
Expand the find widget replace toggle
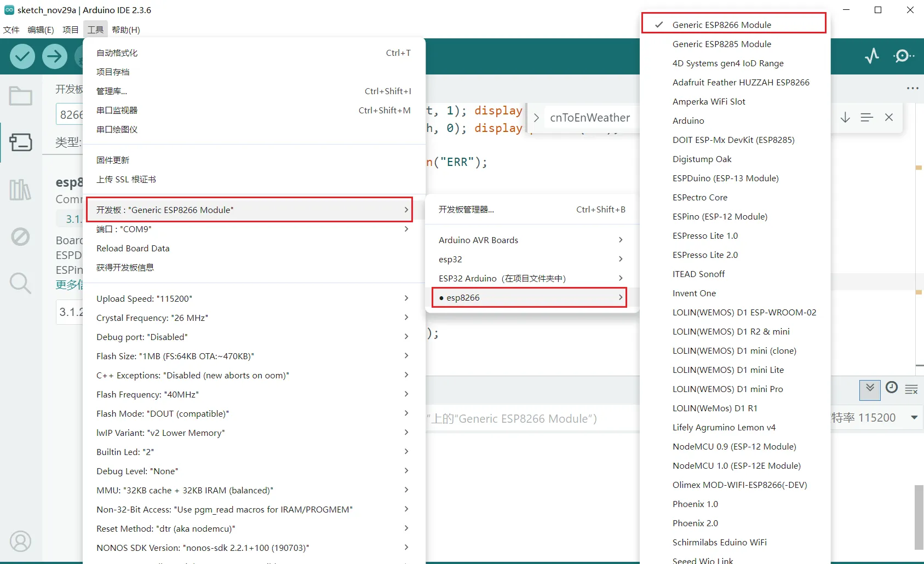536,118
